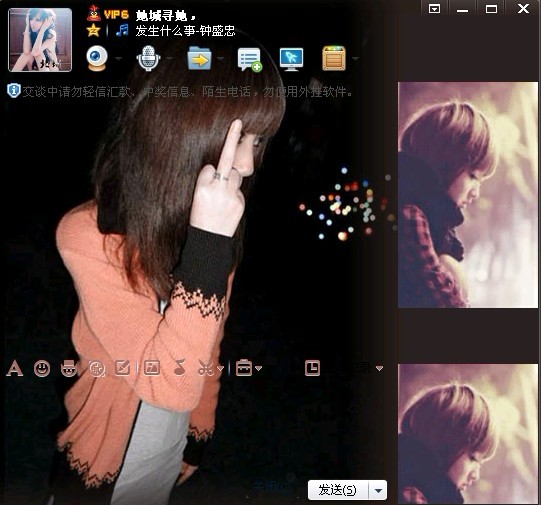
Task: Click the contact nickname 她城寻她
Action: 166,16
